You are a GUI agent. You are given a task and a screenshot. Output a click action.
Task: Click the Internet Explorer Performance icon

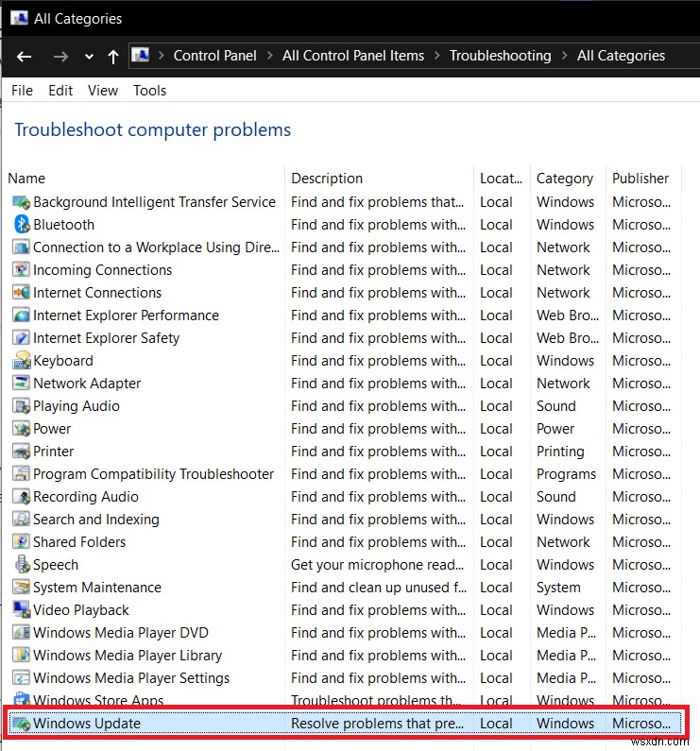[21, 316]
